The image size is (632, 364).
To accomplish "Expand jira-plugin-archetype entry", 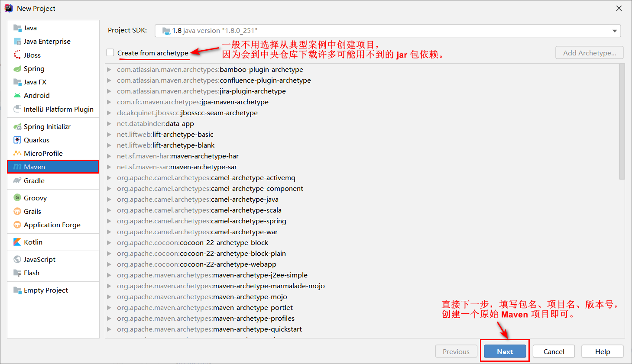I will 109,91.
